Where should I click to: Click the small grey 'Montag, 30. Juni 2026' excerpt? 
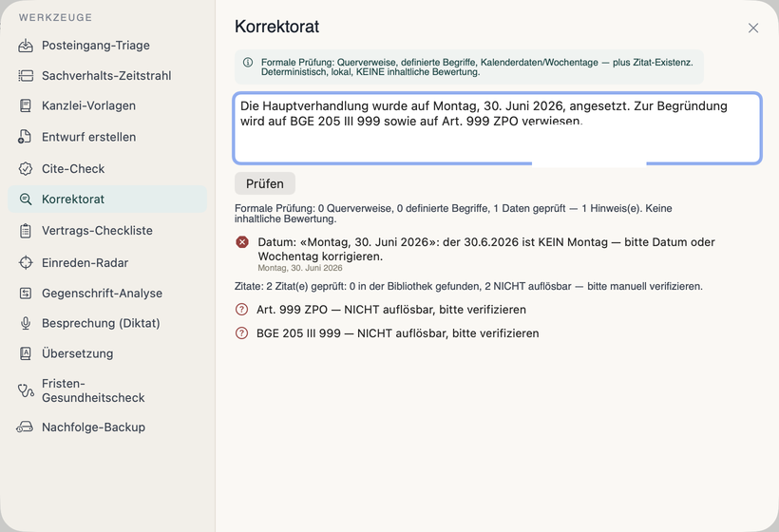point(300,268)
